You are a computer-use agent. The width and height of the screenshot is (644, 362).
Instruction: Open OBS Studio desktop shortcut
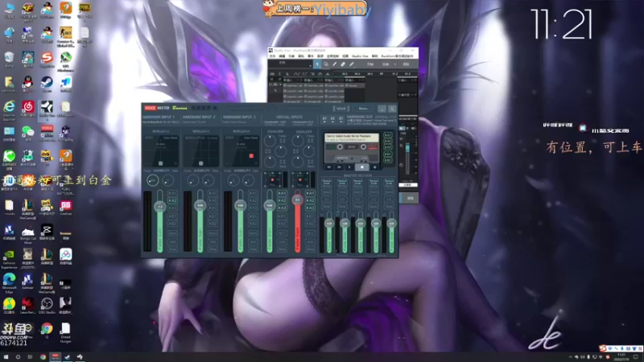pyautogui.click(x=47, y=306)
